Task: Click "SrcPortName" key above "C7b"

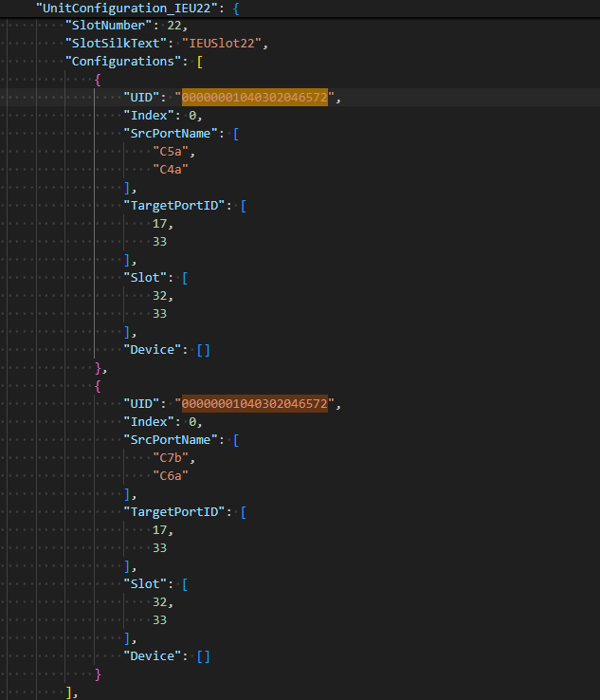Action: (x=173, y=440)
